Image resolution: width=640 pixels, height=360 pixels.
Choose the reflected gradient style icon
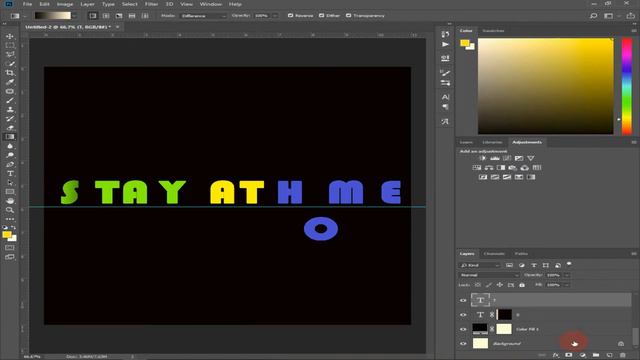pos(132,16)
